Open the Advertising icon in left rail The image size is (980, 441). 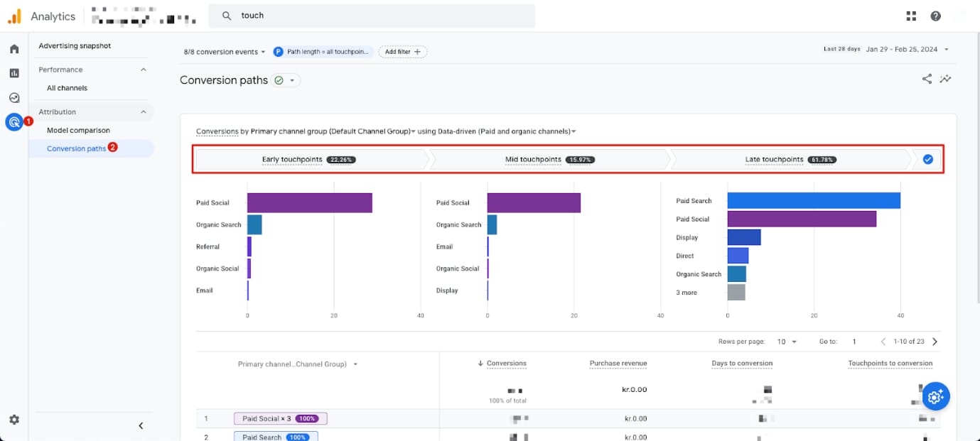[14, 122]
